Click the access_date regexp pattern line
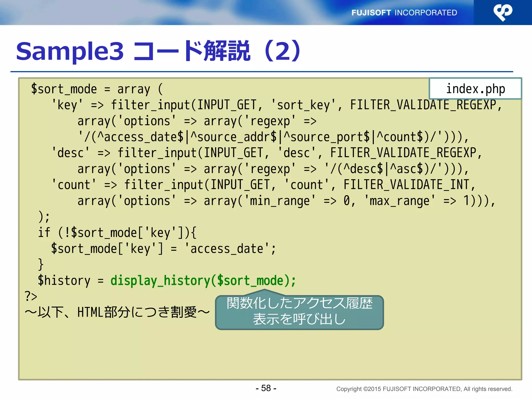 click(x=273, y=137)
